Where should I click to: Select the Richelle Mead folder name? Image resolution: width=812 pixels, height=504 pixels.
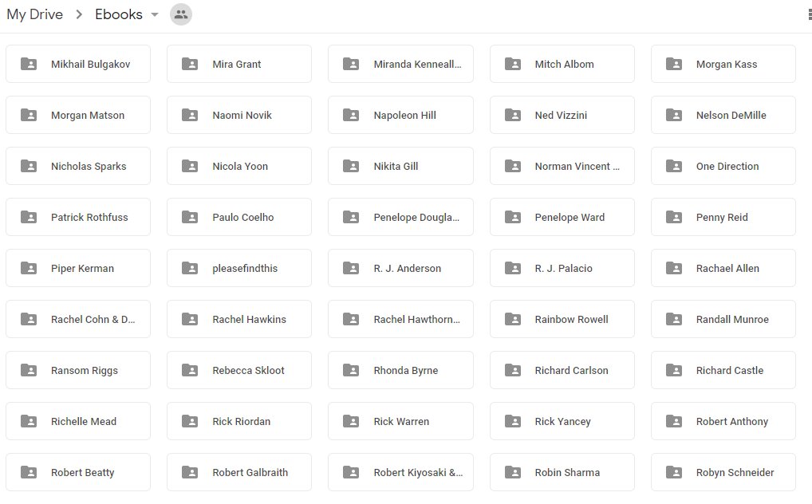[84, 422]
